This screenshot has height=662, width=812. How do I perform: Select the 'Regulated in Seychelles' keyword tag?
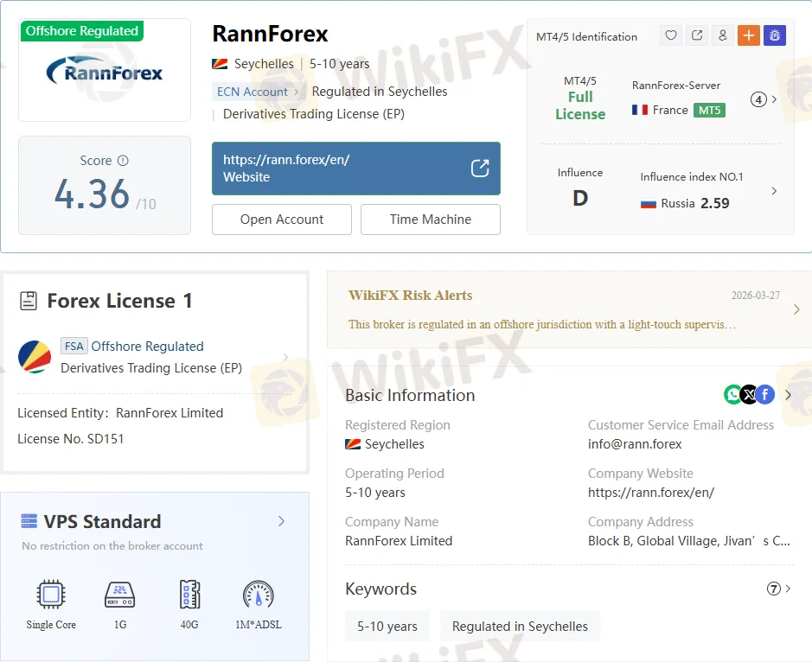(x=520, y=627)
